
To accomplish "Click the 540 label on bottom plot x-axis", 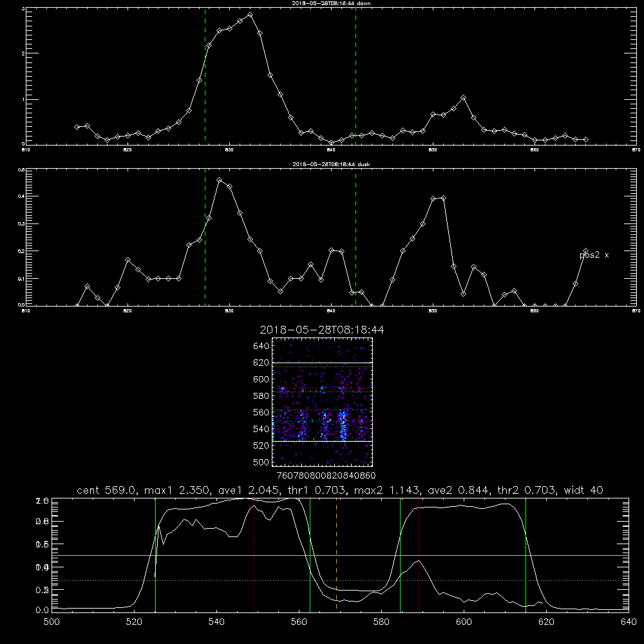I will coord(216,622).
